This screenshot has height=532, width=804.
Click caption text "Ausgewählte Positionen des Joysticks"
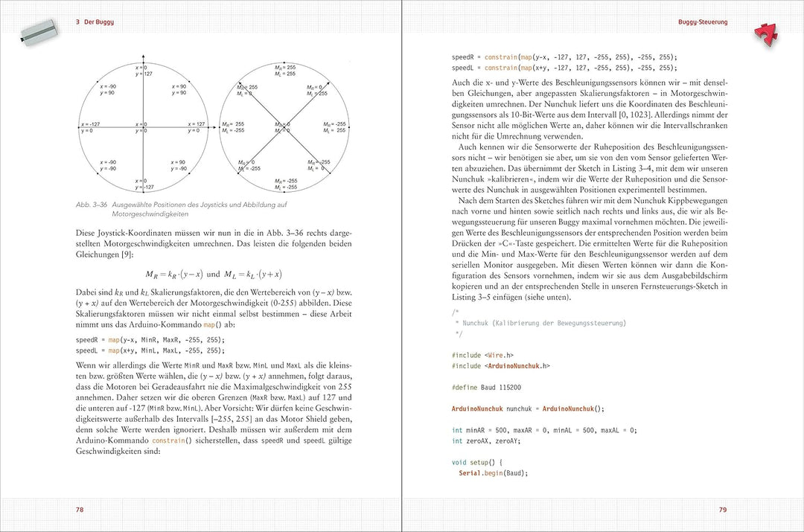pos(170,205)
